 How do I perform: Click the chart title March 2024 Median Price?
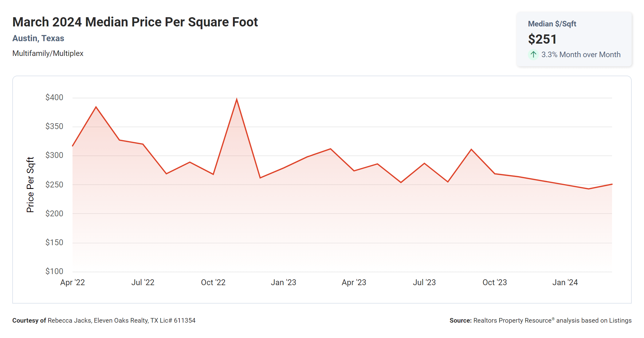[x=135, y=22]
